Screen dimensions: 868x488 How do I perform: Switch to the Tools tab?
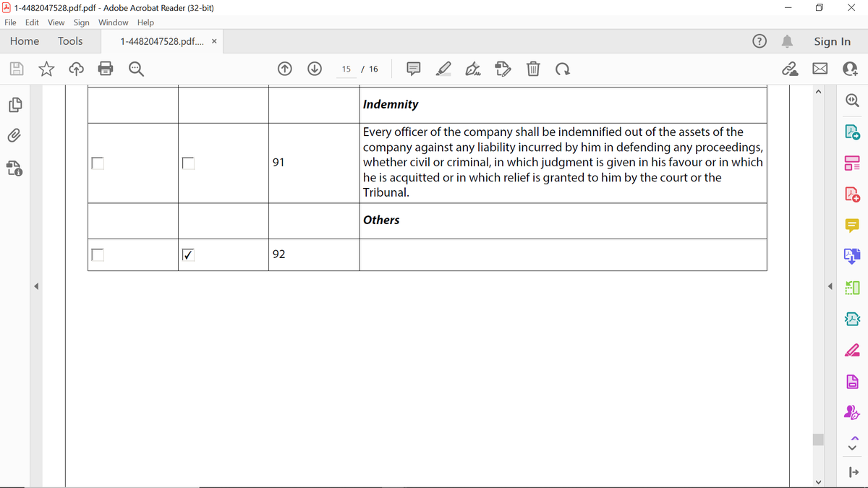pyautogui.click(x=70, y=41)
